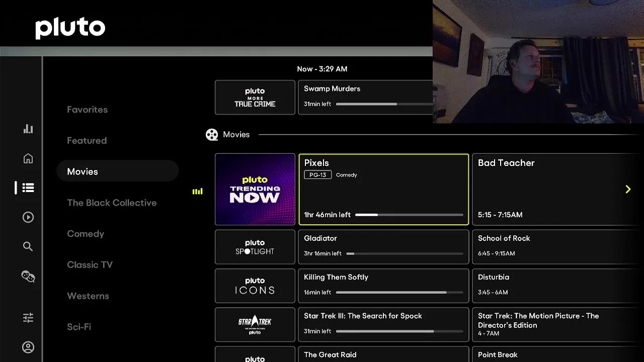The height and width of the screenshot is (362, 644).
Task: Select Movies category
Action: tap(117, 171)
